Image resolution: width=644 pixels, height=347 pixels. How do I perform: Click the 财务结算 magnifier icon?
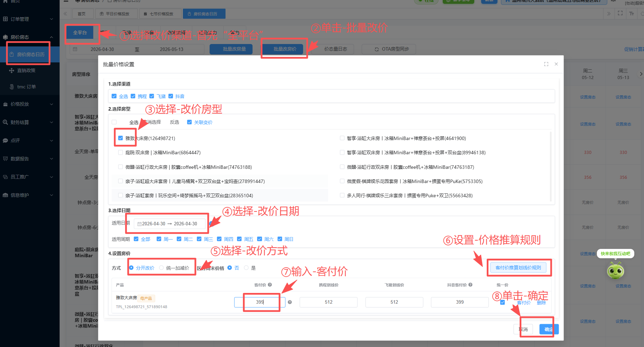5,122
